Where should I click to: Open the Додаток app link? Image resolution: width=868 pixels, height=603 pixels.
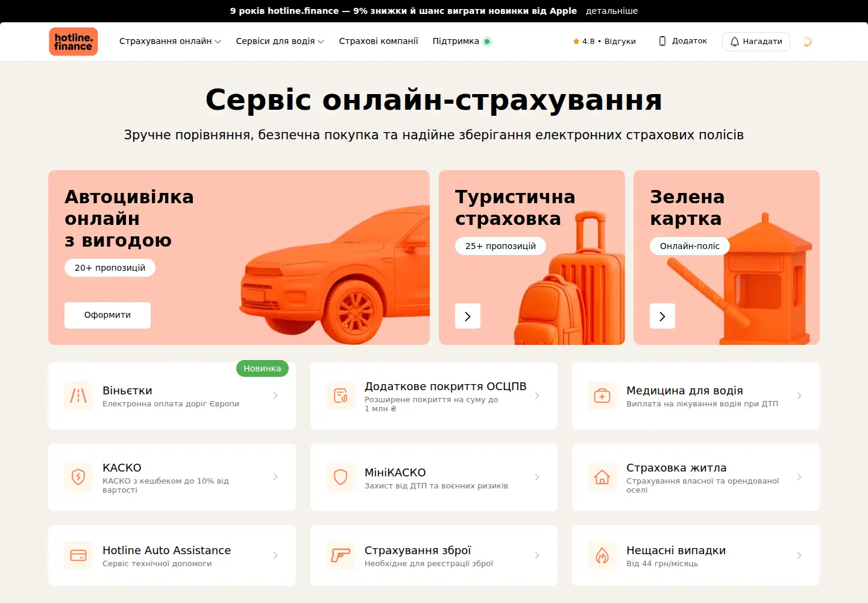click(683, 41)
